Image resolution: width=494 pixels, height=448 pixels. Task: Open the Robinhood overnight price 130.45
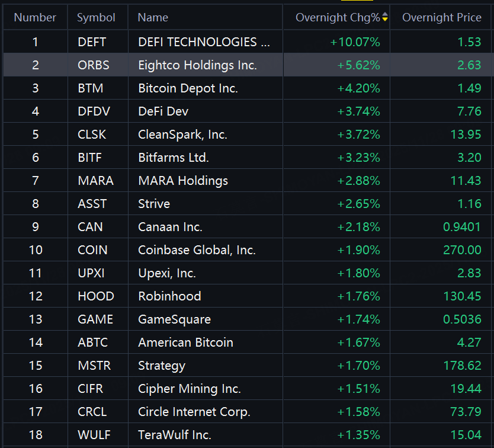click(462, 296)
